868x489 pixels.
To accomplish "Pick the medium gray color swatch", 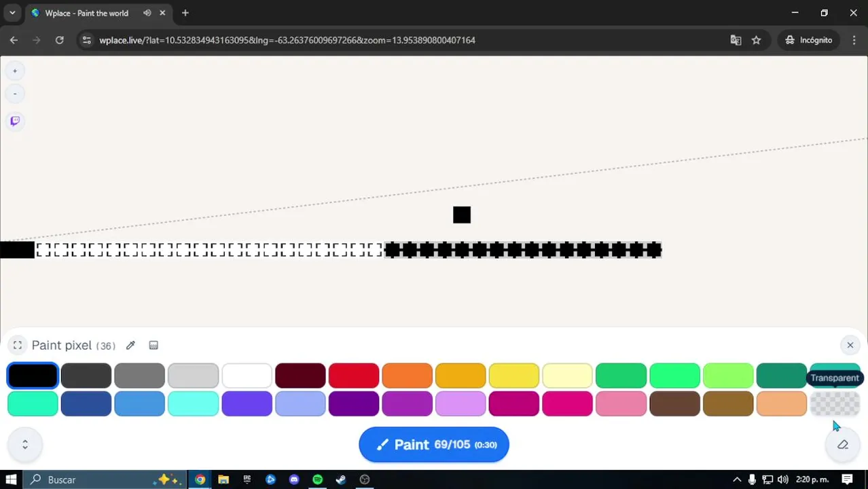I will [139, 376].
